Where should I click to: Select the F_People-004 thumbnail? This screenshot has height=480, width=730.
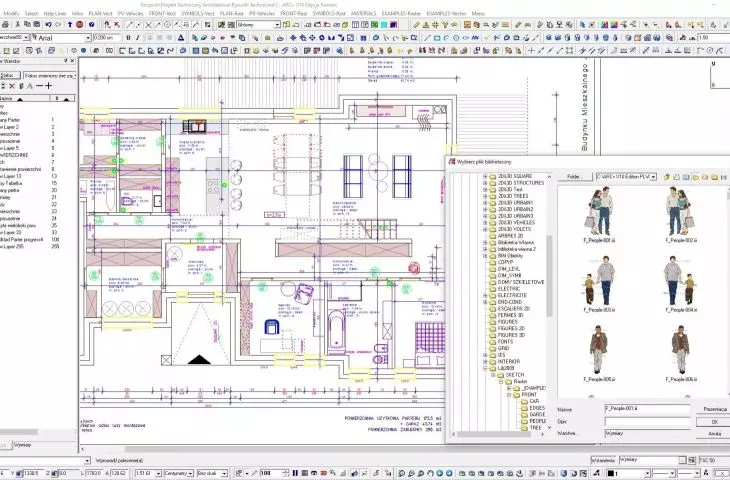coord(681,284)
